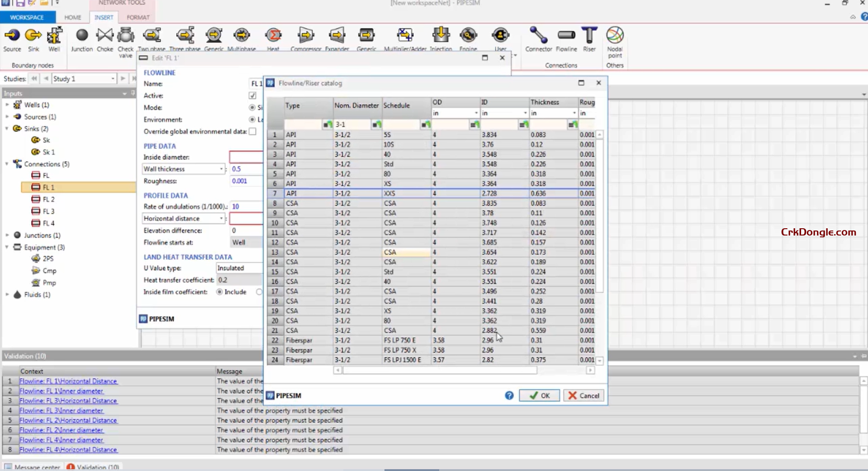
Task: Open help in the catalog dialog
Action: [x=509, y=396]
